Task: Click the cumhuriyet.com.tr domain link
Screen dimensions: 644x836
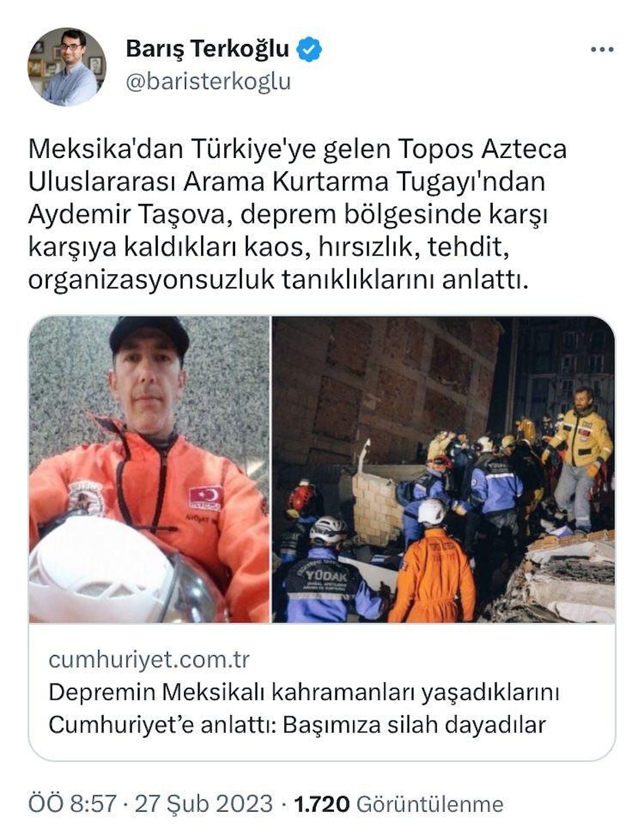Action: click(149, 659)
